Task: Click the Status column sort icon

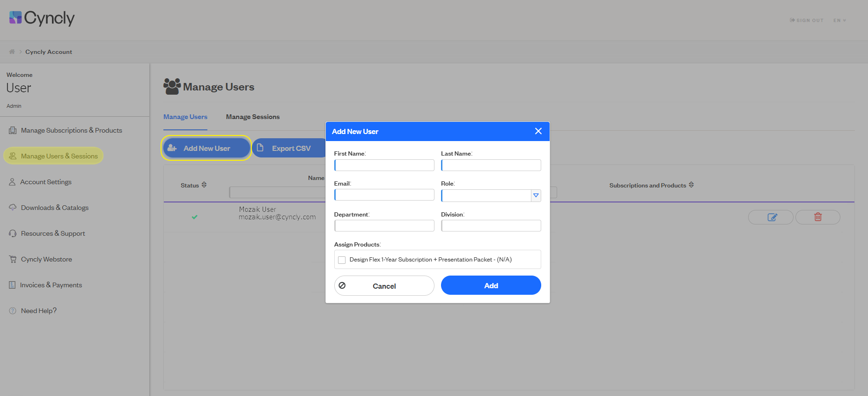Action: tap(204, 185)
